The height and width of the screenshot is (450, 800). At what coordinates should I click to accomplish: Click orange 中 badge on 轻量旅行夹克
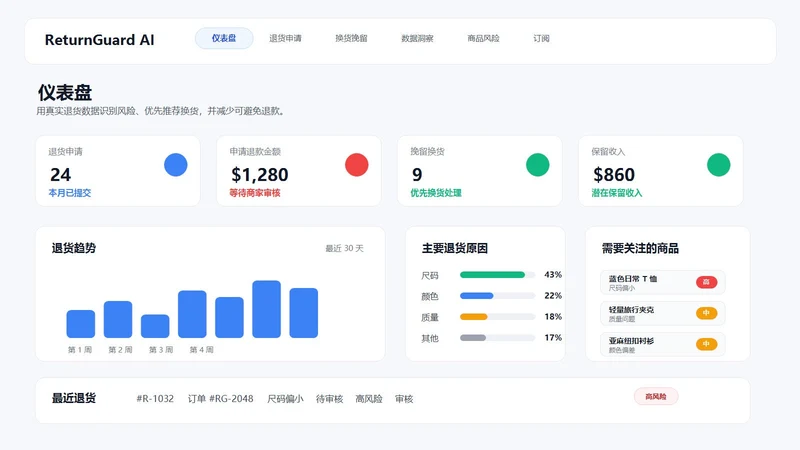coord(707,313)
